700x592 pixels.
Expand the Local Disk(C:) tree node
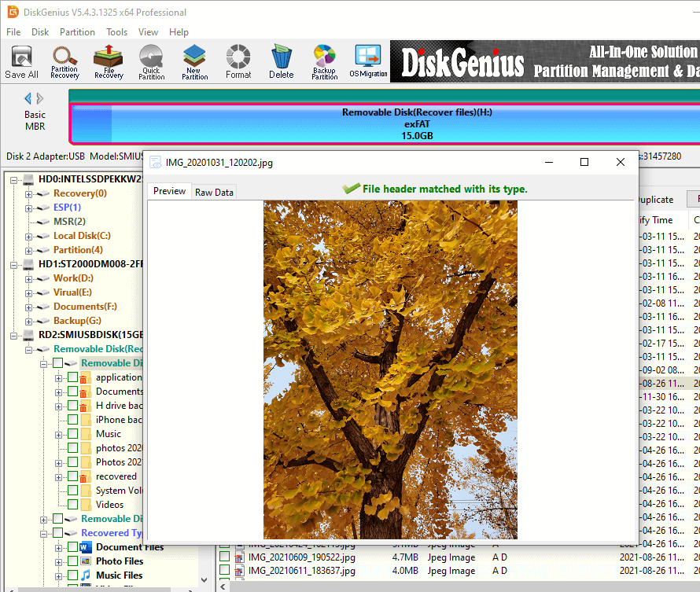(29, 236)
